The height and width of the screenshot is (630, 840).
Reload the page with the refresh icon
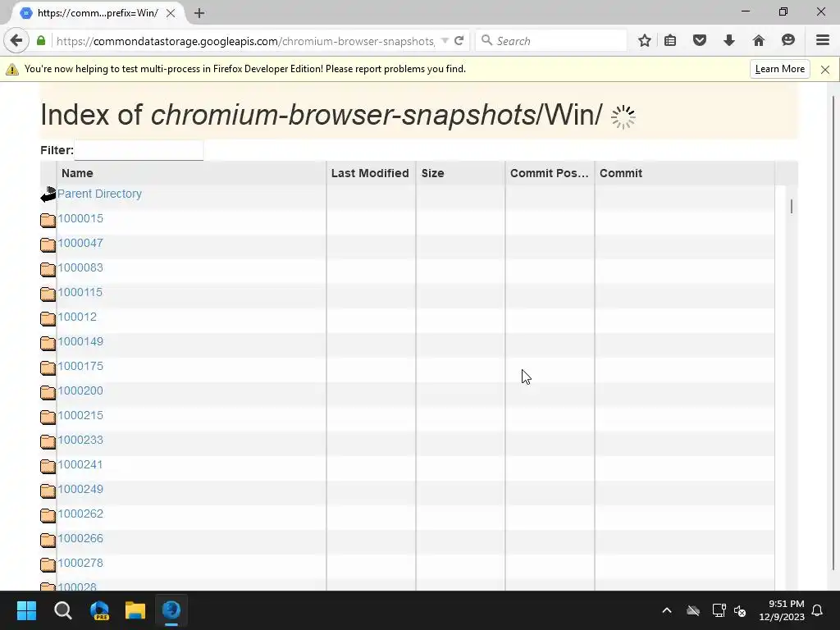pyautogui.click(x=459, y=41)
